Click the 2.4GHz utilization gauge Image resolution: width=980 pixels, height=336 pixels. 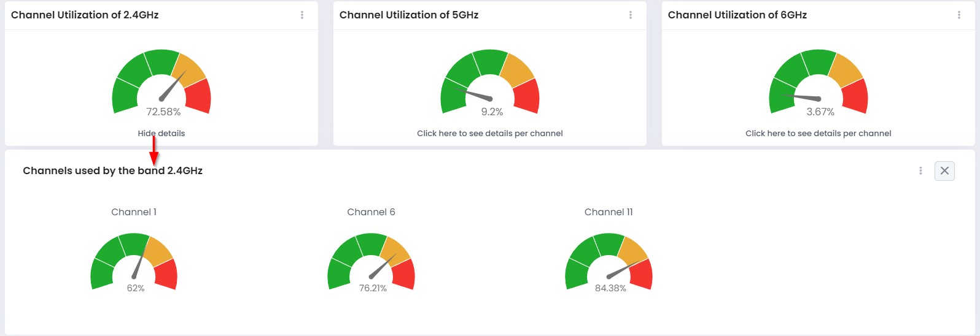(x=161, y=82)
